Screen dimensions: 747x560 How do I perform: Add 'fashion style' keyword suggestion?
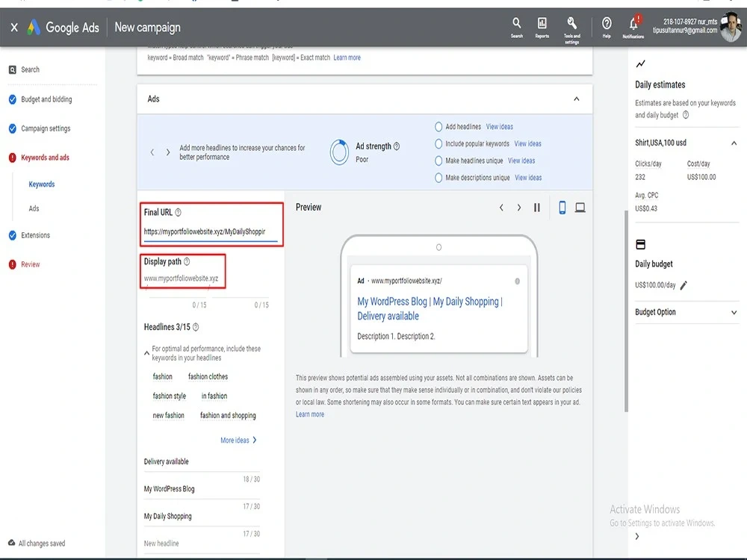[169, 396]
